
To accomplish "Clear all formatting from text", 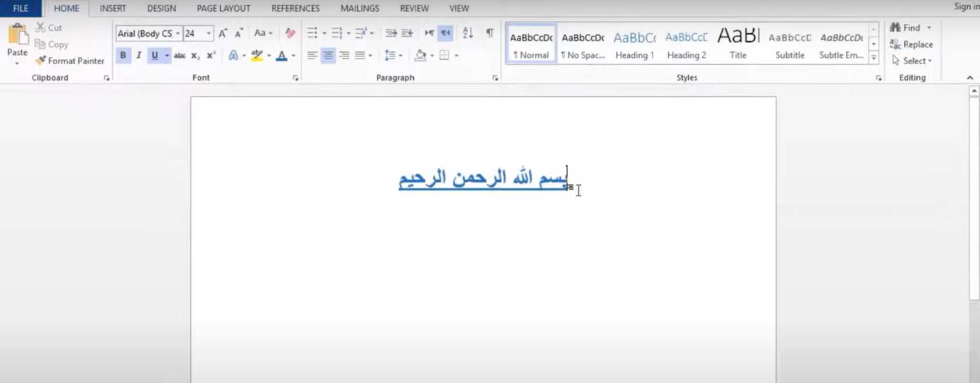I will (x=290, y=33).
